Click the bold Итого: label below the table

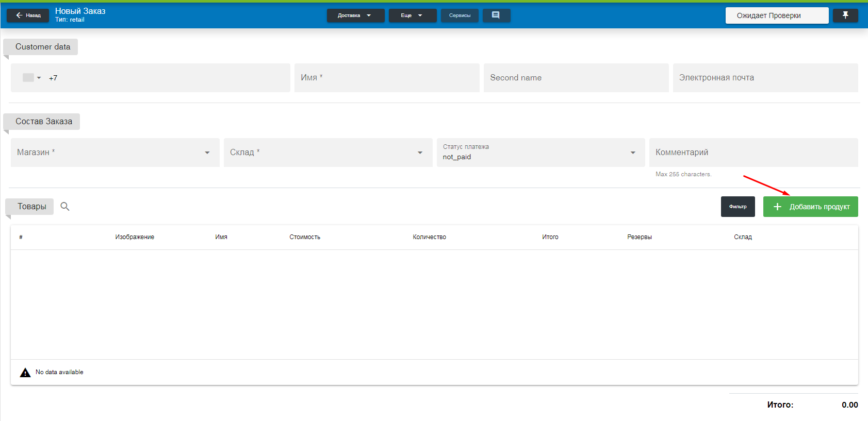coord(780,405)
